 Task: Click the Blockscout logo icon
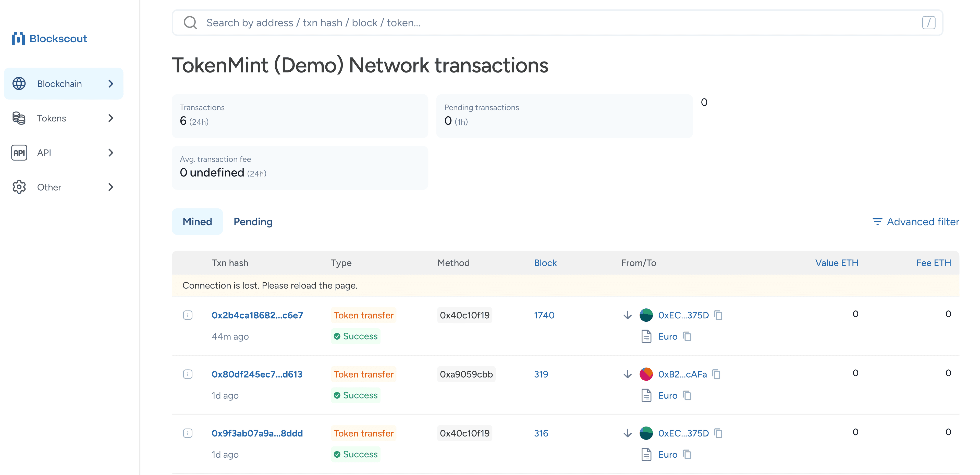(18, 39)
